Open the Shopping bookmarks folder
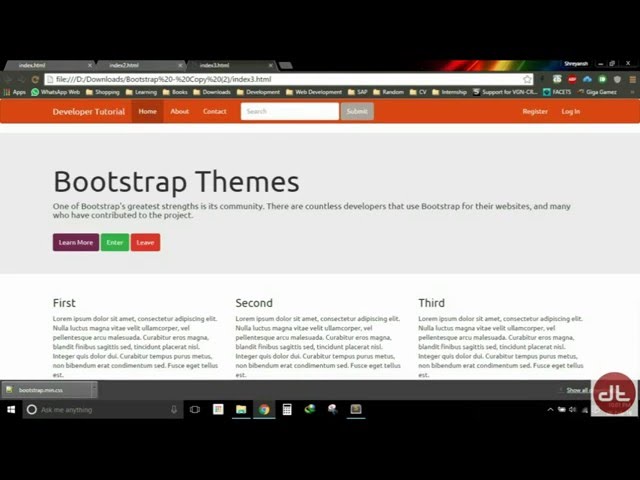 tap(103, 92)
